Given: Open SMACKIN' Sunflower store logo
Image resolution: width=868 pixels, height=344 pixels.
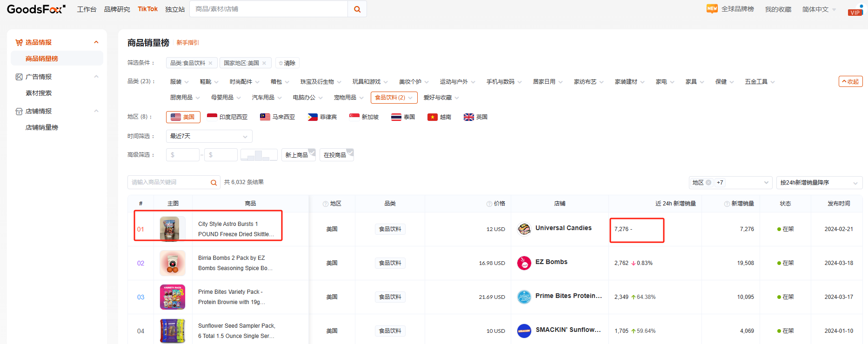Looking at the screenshot, I should pyautogui.click(x=524, y=331).
